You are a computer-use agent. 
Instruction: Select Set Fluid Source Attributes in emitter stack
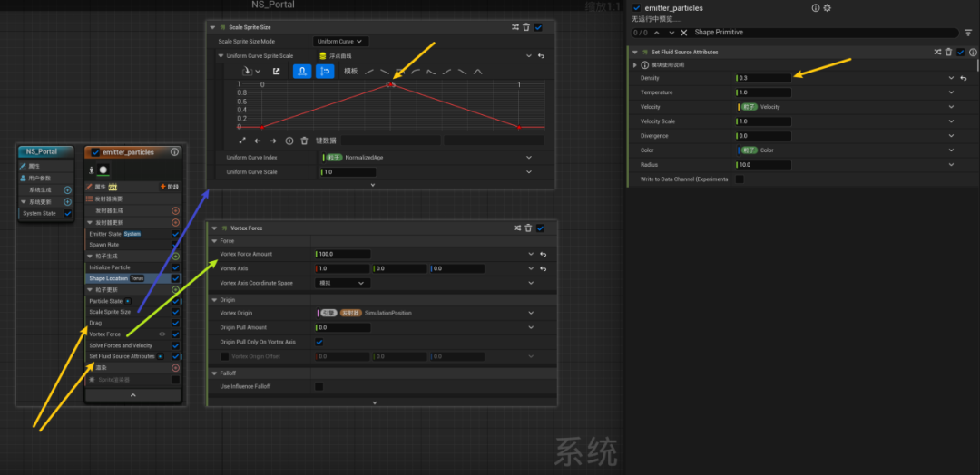(x=122, y=356)
